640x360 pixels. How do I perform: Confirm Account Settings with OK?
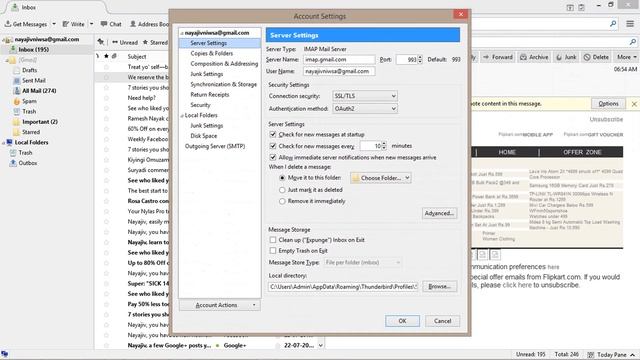coord(402,321)
